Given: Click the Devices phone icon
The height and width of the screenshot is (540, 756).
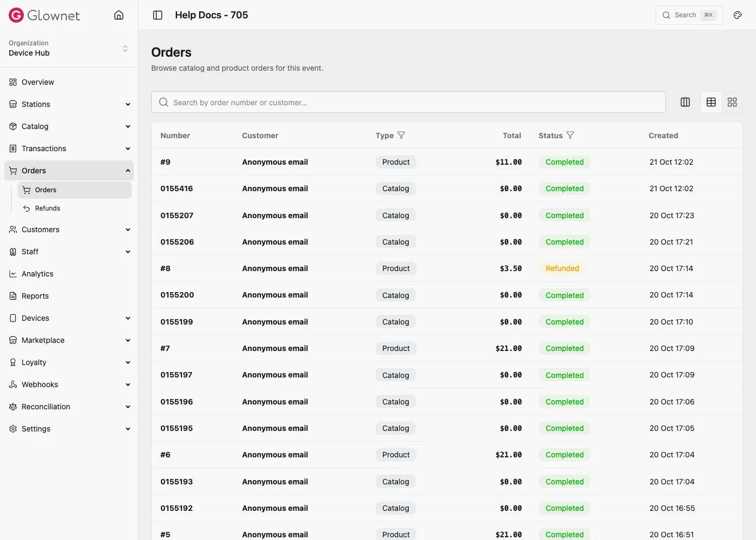Looking at the screenshot, I should [x=13, y=318].
